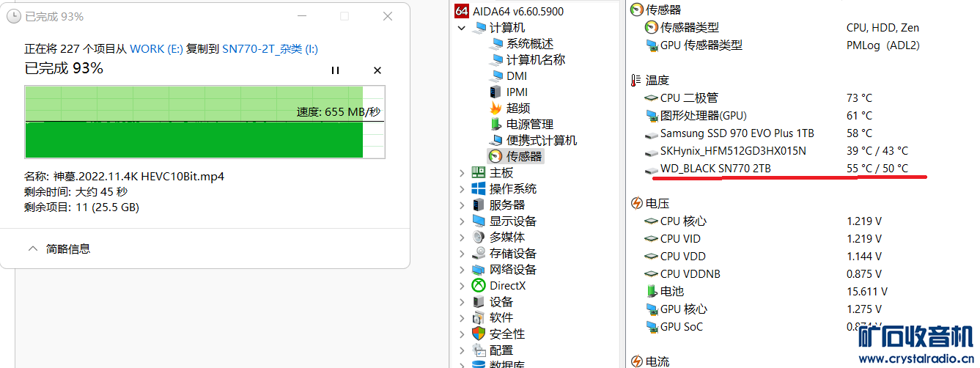Click the 软件 icon in tree
The height and width of the screenshot is (368, 980).
[x=479, y=318]
